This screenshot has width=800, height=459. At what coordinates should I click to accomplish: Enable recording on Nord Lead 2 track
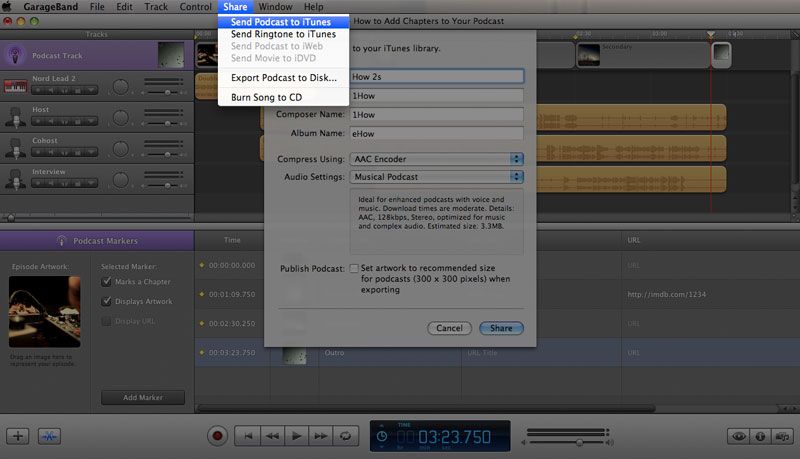(x=38, y=91)
